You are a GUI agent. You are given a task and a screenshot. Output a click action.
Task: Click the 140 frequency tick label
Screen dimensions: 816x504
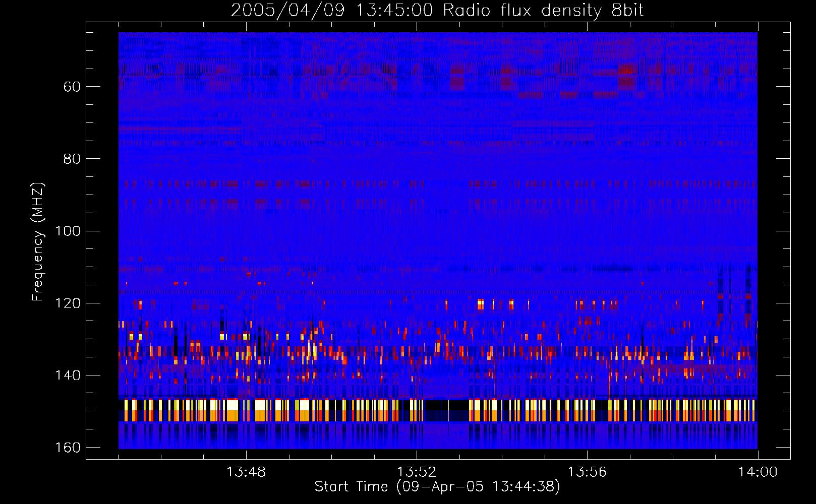pyautogui.click(x=68, y=375)
